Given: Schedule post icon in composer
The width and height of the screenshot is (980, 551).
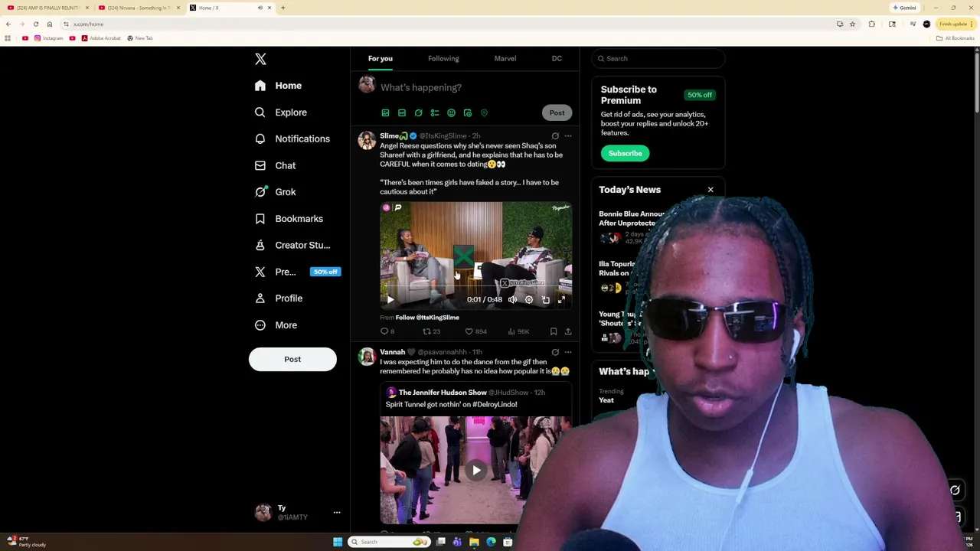Looking at the screenshot, I should (468, 113).
